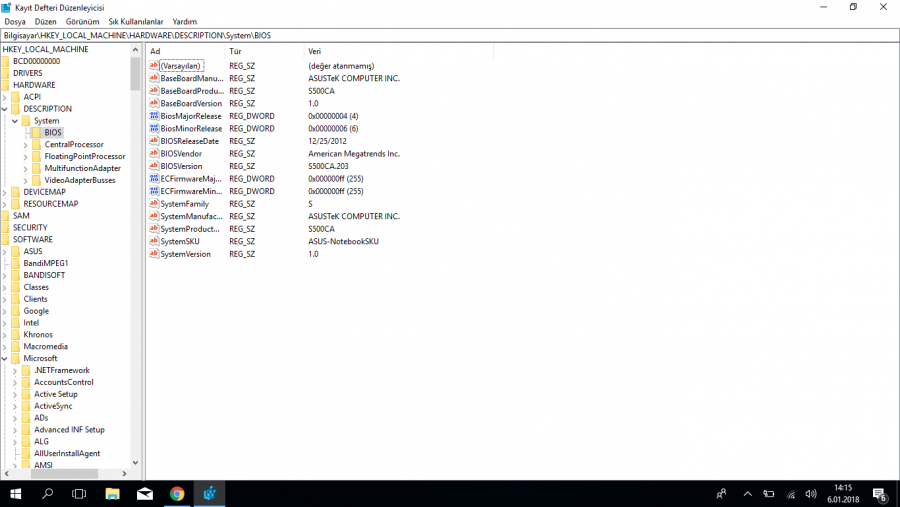This screenshot has width=900, height=507.
Task: Click the registry path address bar
Action: [x=450, y=35]
